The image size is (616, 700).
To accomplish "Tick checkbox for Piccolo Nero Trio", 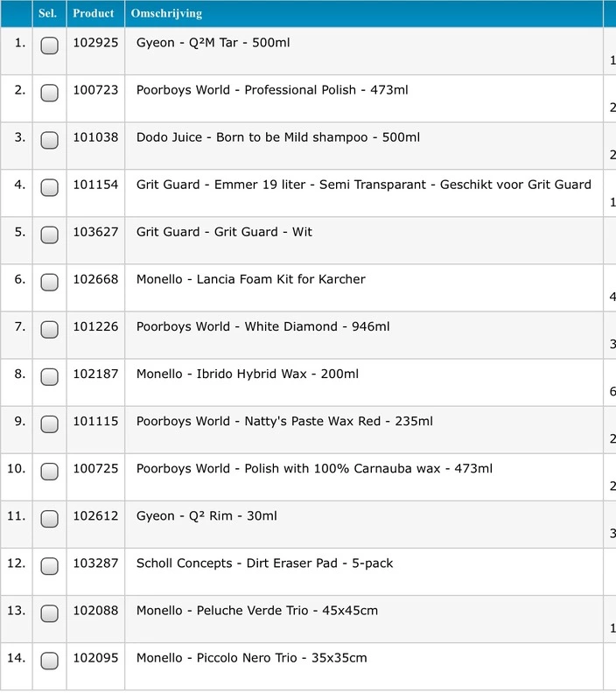I will click(49, 661).
